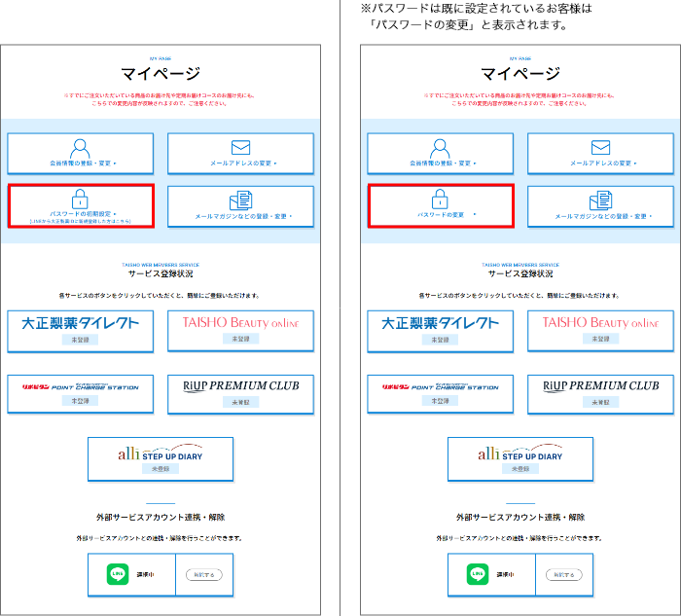Screen dimensions: 681x616
Task: Select パスワードの変更 label in the right screenshot
Action: coord(441,215)
